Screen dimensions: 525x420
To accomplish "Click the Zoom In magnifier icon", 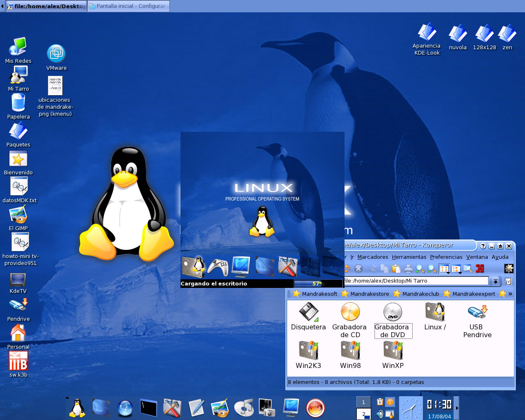I will (x=420, y=269).
